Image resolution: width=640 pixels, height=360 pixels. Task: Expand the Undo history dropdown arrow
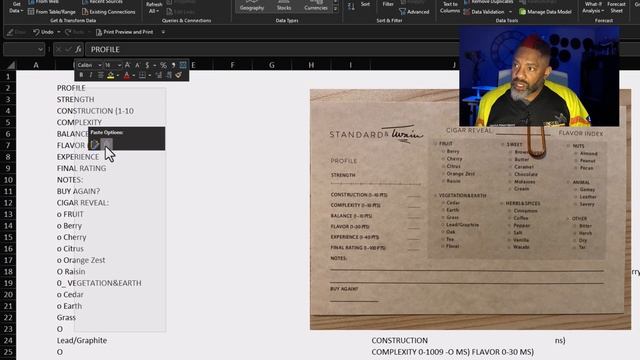tap(59, 32)
